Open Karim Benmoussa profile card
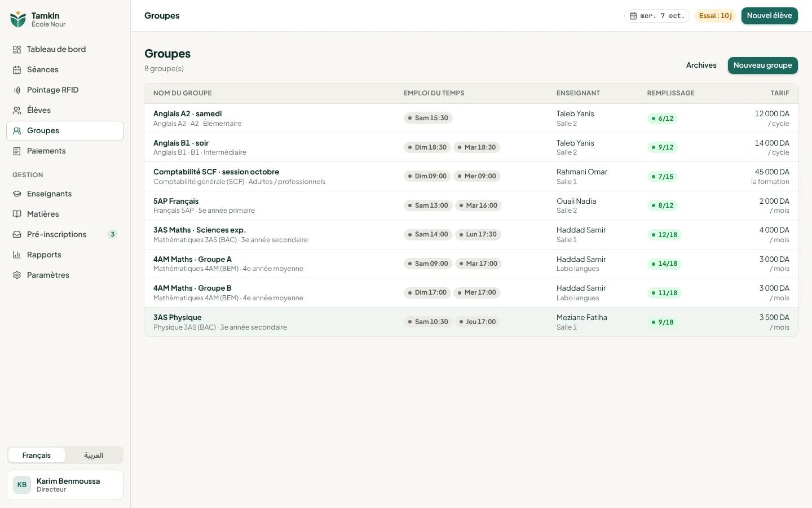The image size is (812, 508). point(65,485)
